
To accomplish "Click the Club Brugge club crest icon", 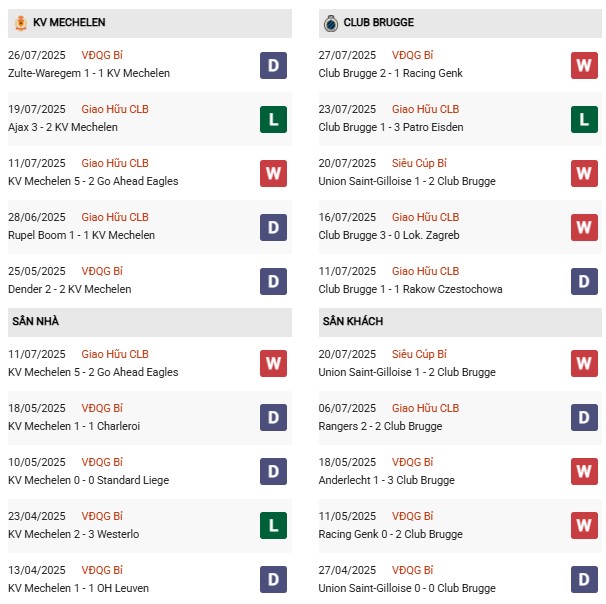I will pos(331,22).
